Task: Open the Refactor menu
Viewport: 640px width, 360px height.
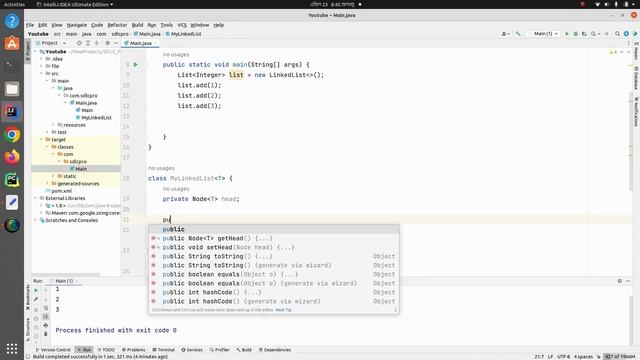Action: pos(117,25)
